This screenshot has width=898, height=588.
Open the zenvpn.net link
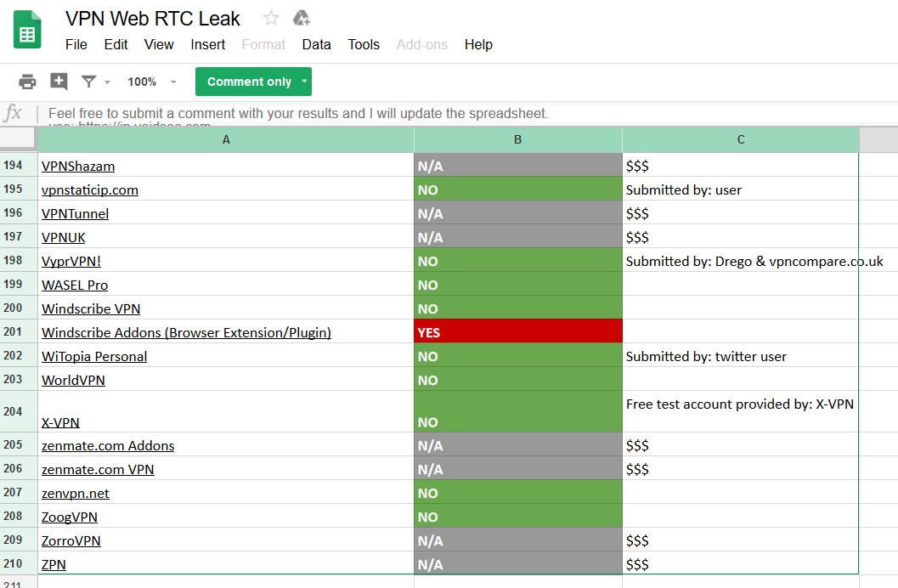75,494
